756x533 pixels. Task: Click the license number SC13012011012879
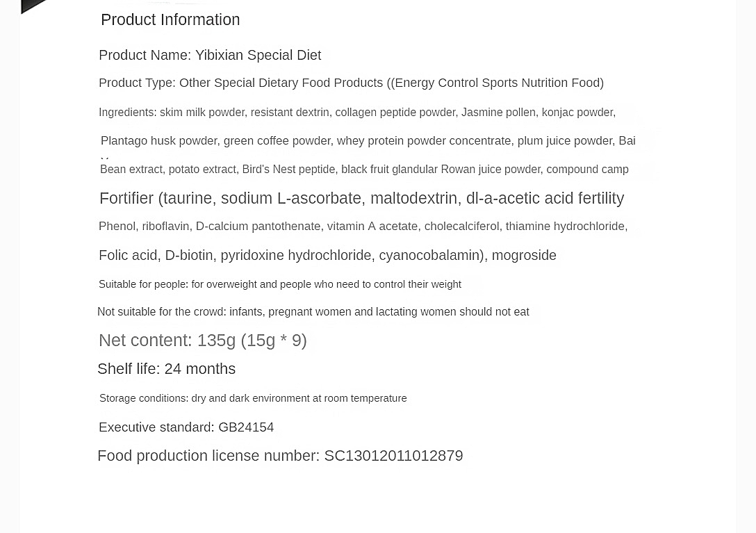pyautogui.click(x=393, y=456)
